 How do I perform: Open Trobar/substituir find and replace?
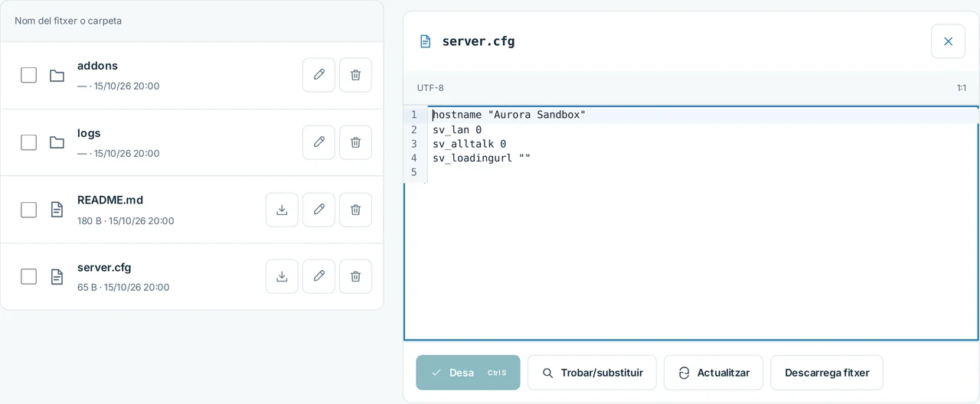click(592, 373)
